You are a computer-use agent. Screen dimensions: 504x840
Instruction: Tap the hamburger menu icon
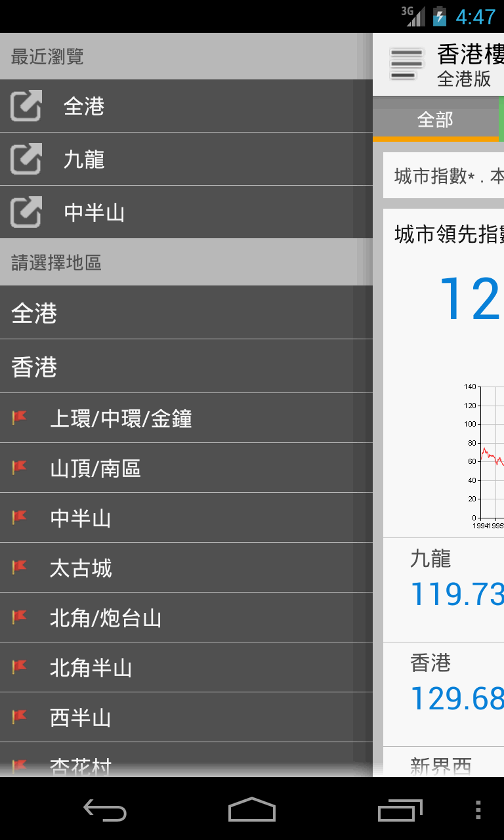coord(406,64)
